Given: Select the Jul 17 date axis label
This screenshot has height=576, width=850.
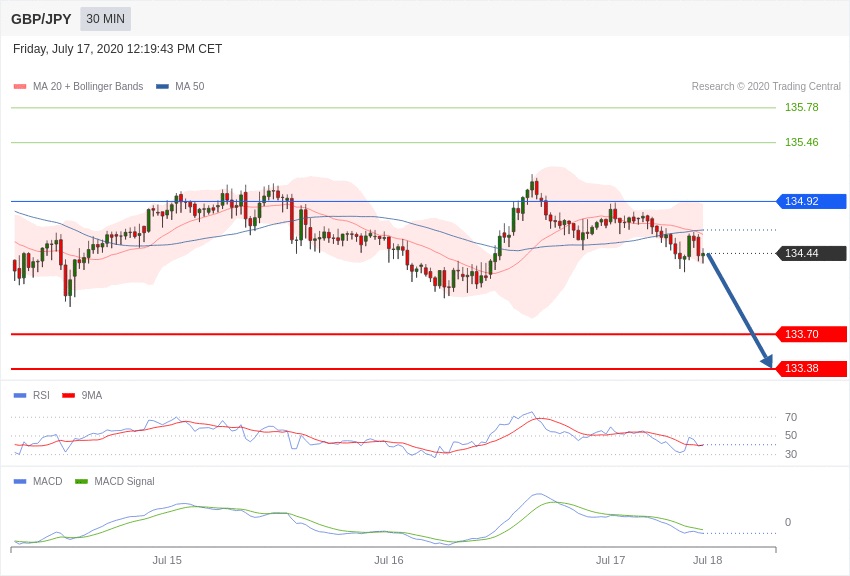Looking at the screenshot, I should 610,560.
